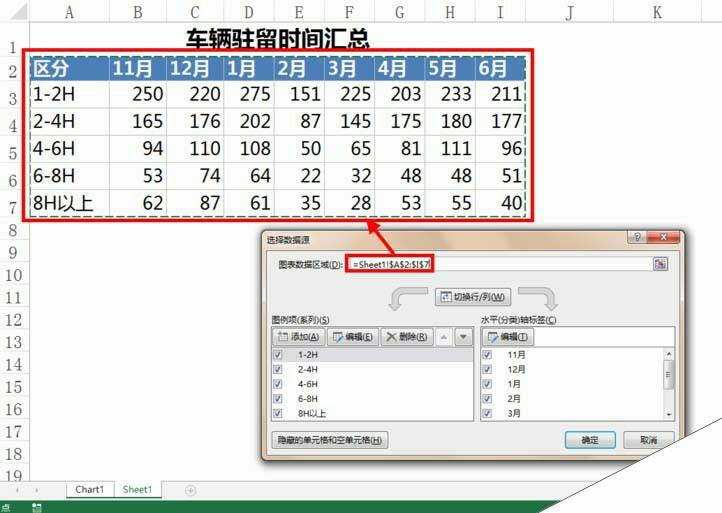Uncheck the 3月 category checkbox

[487, 413]
